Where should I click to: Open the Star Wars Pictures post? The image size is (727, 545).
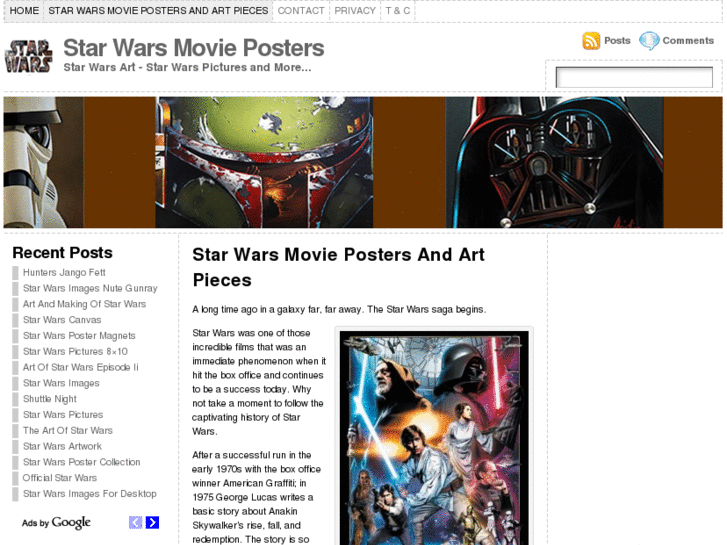tap(63, 414)
